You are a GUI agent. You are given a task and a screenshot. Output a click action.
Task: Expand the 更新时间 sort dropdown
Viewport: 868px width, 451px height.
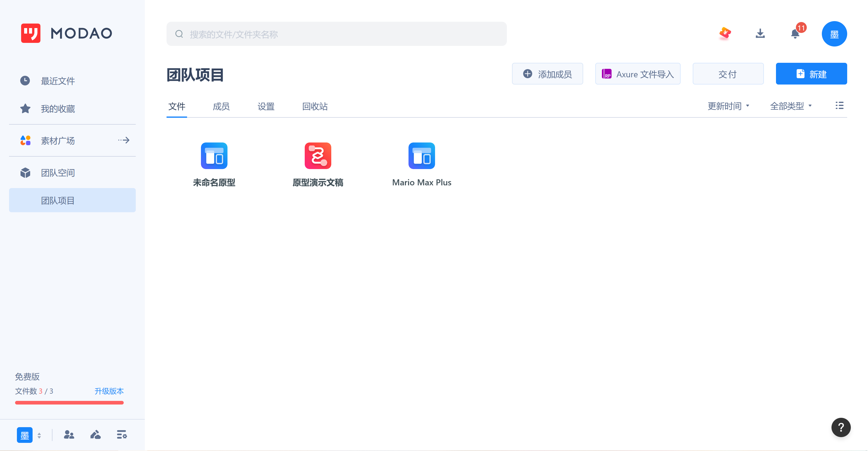coord(728,106)
